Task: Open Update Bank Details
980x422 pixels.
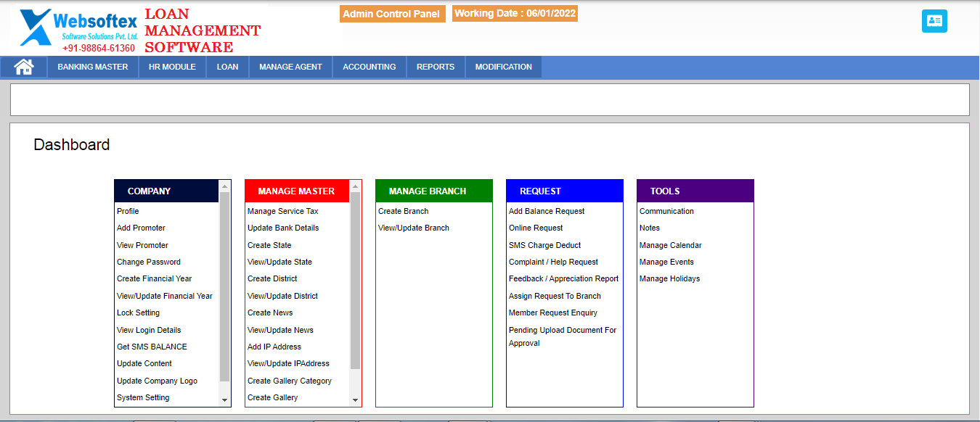Action: [x=283, y=228]
